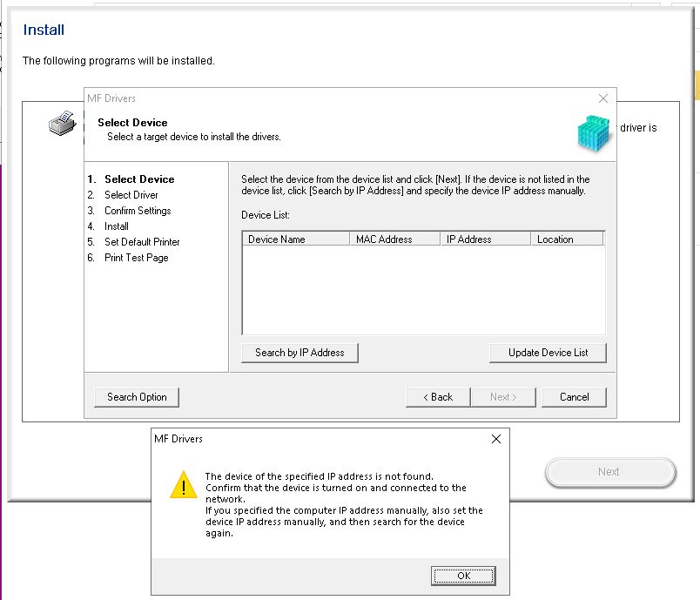Click inside the empty Device List area
700x600 pixels.
(422, 290)
